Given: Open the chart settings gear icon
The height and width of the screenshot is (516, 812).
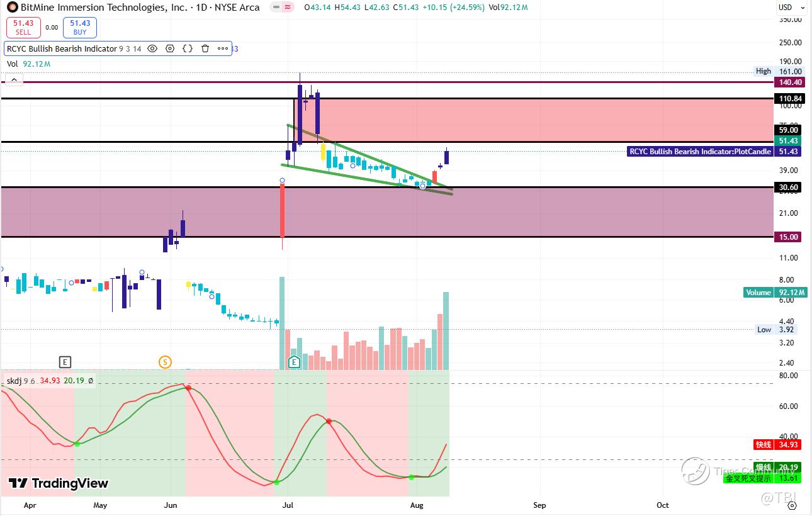Looking at the screenshot, I should (792, 505).
